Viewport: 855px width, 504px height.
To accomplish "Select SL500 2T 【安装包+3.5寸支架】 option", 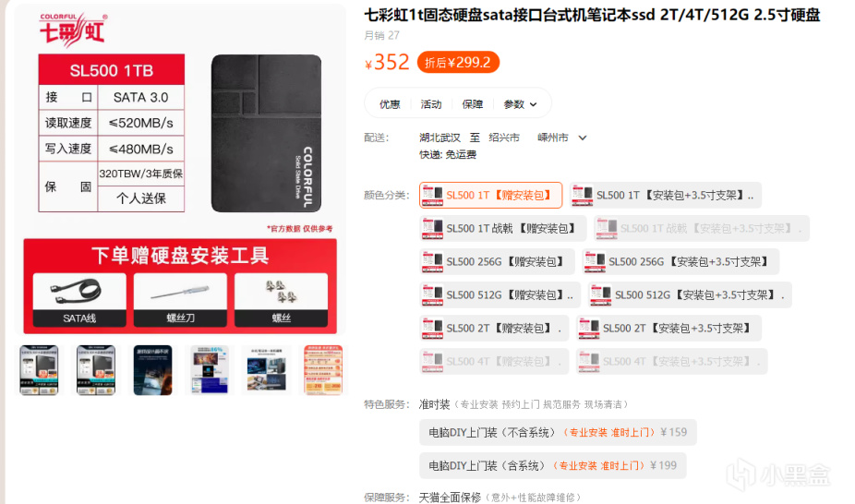I will coord(668,328).
